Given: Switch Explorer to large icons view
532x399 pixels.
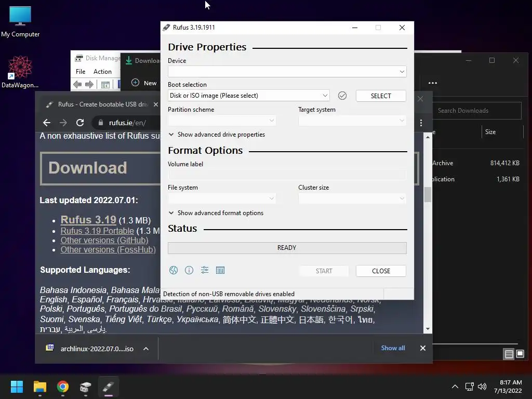Looking at the screenshot, I should (x=520, y=354).
